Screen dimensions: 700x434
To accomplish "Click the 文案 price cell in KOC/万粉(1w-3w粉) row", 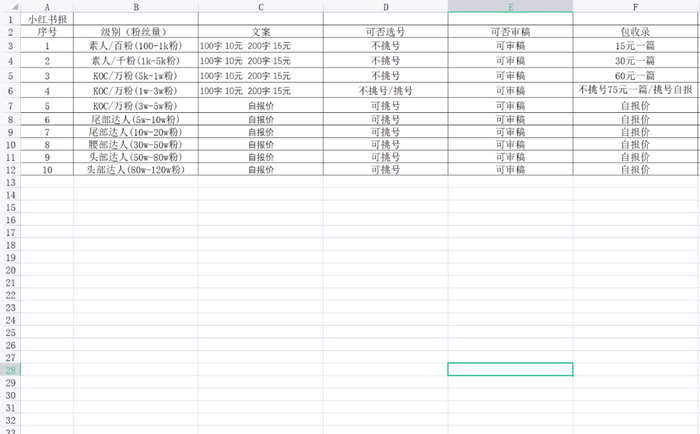I will (261, 91).
